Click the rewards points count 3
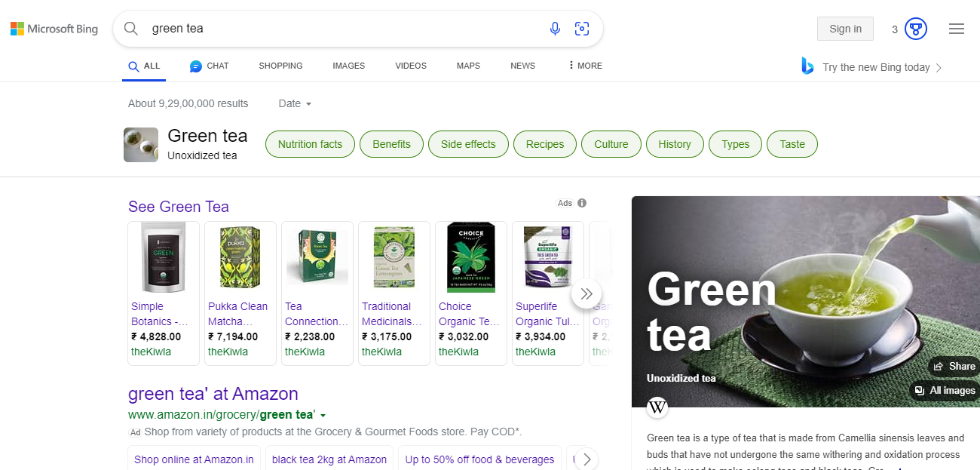 tap(895, 29)
